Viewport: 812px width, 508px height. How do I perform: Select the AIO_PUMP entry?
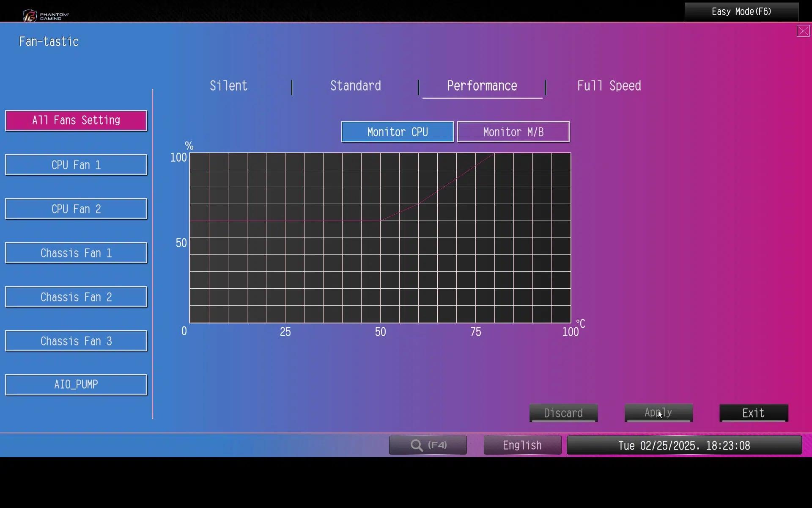(76, 385)
